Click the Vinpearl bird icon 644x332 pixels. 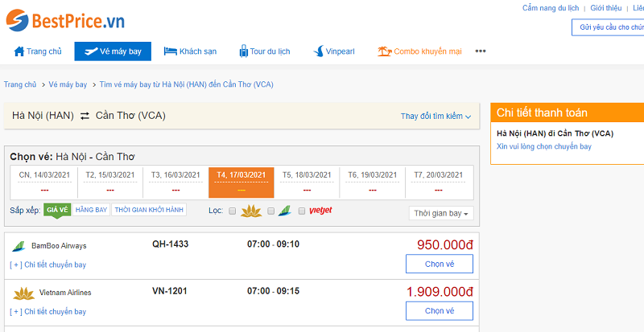coord(318,51)
